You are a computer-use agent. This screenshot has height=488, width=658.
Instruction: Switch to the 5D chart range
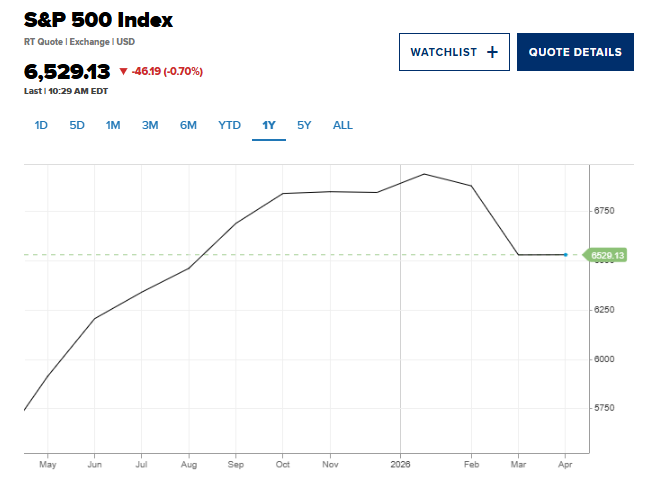pyautogui.click(x=77, y=125)
